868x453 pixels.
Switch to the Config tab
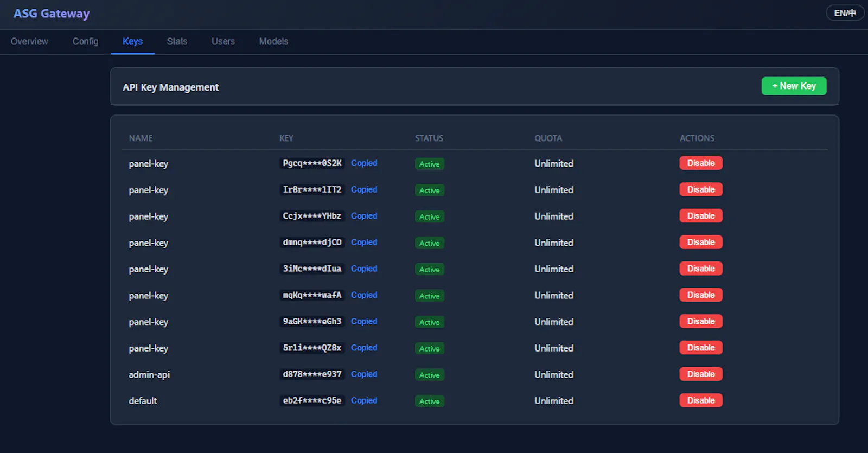85,42
